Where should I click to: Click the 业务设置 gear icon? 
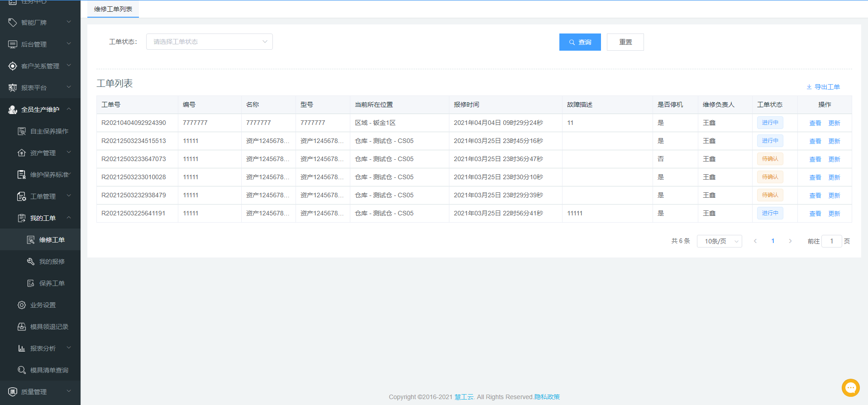click(x=21, y=305)
